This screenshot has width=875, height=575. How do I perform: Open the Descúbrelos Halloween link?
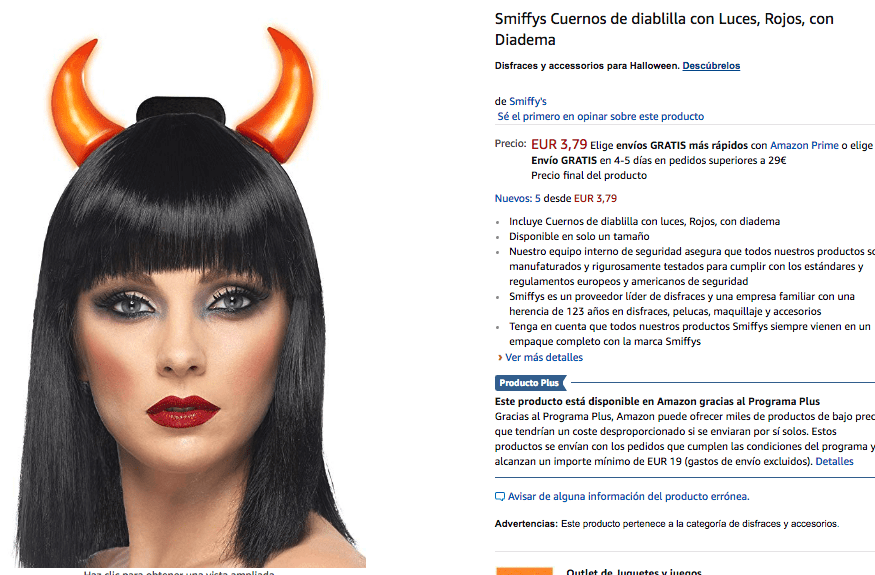[x=711, y=66]
